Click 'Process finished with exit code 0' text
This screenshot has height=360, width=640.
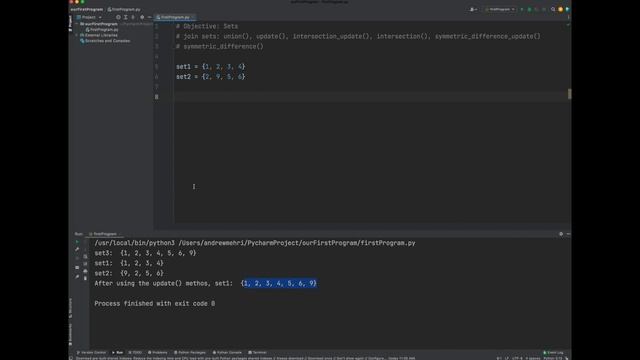[x=155, y=304]
